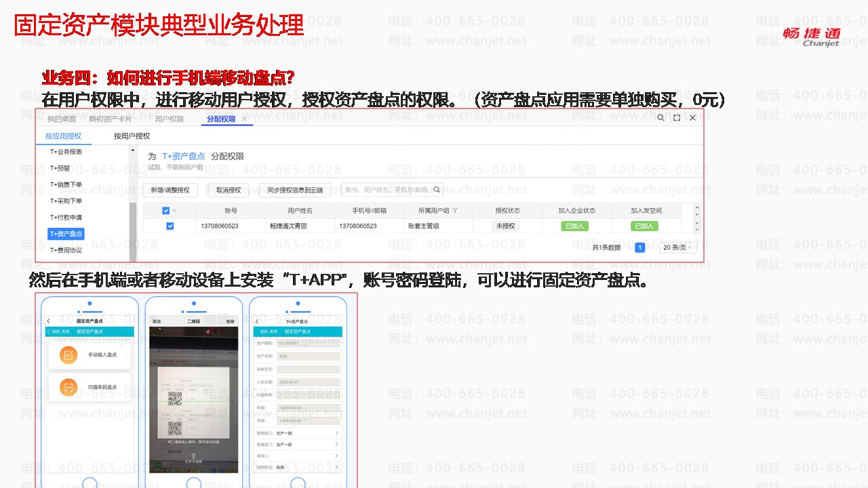Click the search magnifier icon in the tab bar

point(660,118)
